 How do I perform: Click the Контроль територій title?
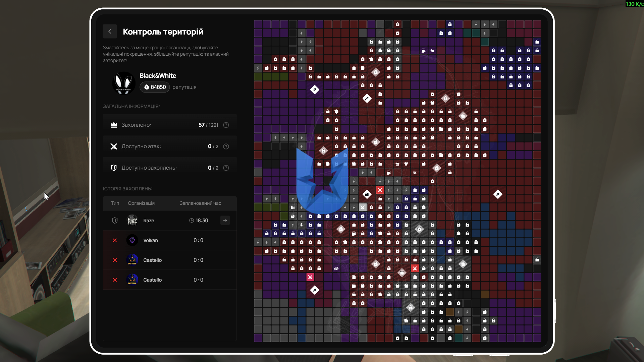click(163, 32)
